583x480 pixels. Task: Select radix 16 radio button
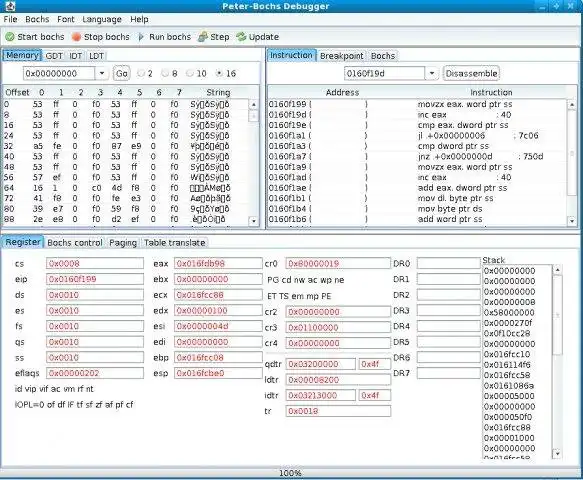(x=219, y=73)
